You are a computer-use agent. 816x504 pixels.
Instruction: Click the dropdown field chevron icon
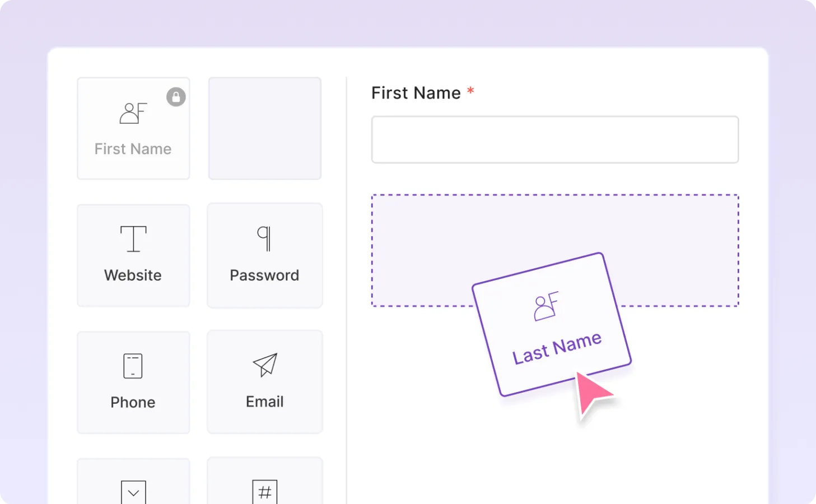coord(133,492)
